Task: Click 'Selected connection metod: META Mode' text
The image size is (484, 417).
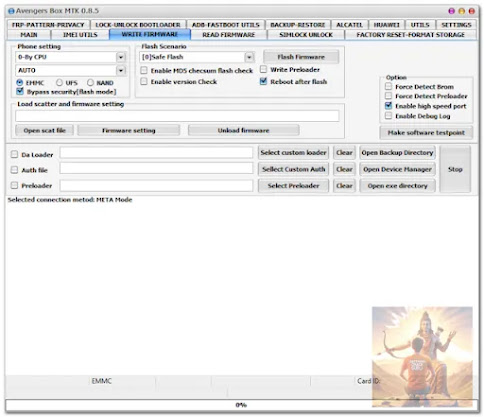Action: click(70, 200)
